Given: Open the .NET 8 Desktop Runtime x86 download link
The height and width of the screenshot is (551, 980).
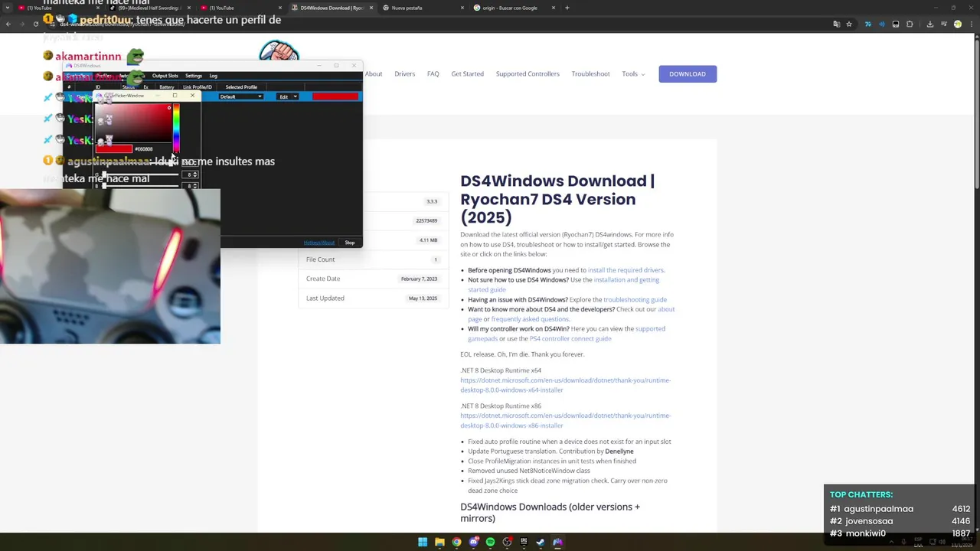Looking at the screenshot, I should pos(565,420).
